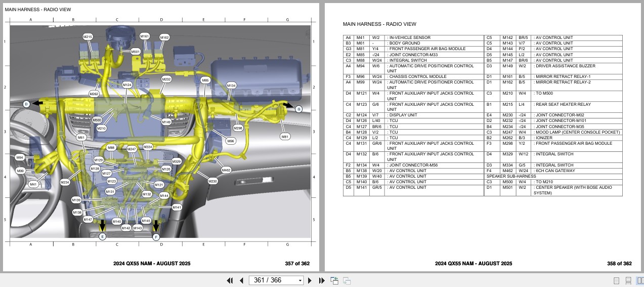Image resolution: width=644 pixels, height=287 pixels.
Task: Click the M232 connector callout
Action: click(166, 79)
